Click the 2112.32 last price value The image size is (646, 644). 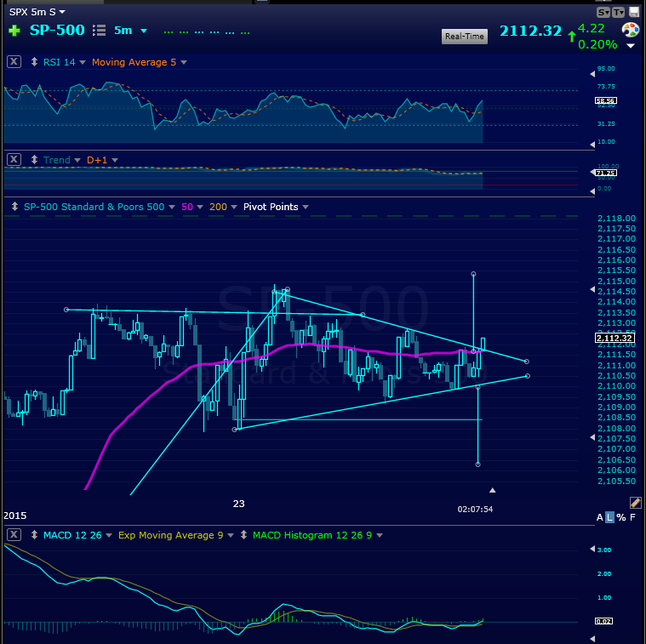pyautogui.click(x=530, y=31)
